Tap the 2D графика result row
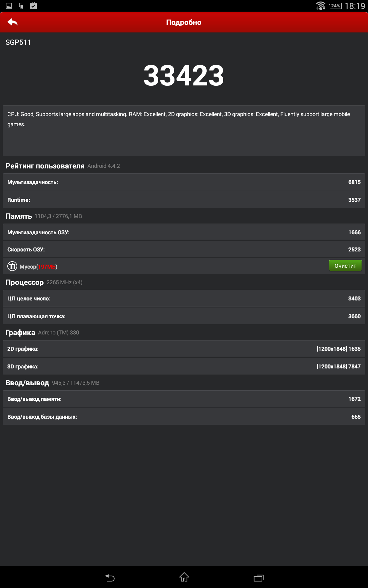368x588 pixels. pos(184,349)
